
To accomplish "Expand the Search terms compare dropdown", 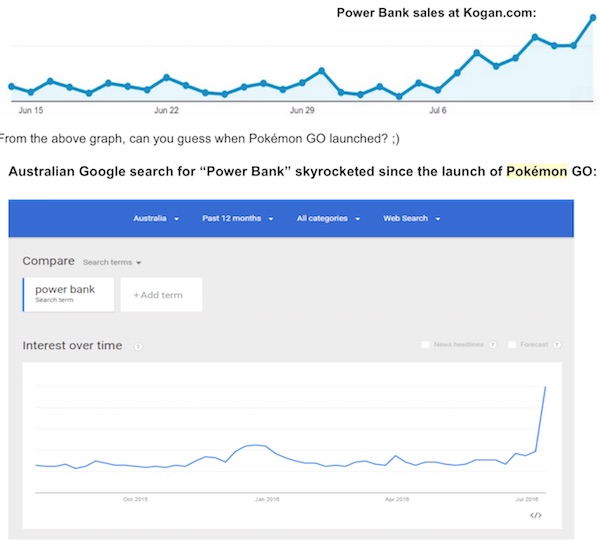I will pos(112,262).
